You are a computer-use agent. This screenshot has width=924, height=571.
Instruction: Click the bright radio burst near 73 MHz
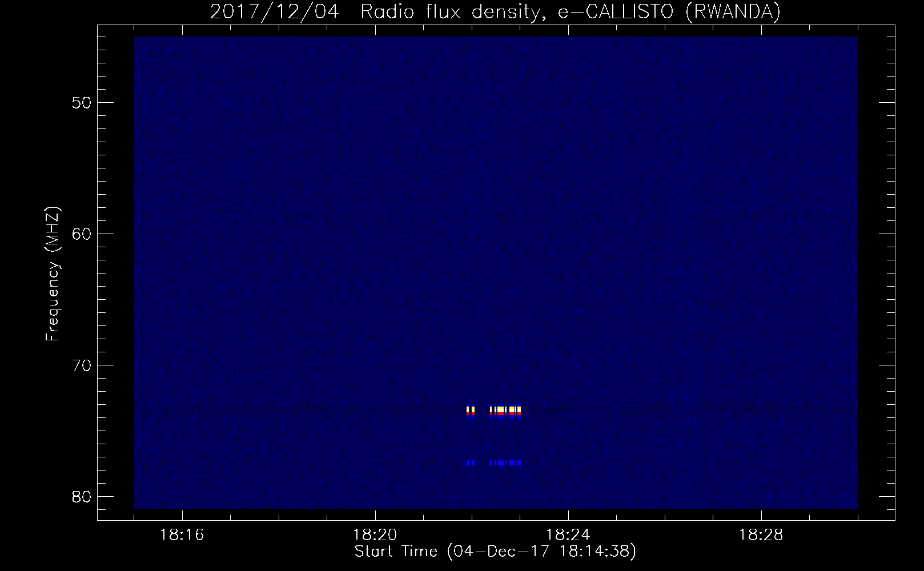pyautogui.click(x=494, y=412)
